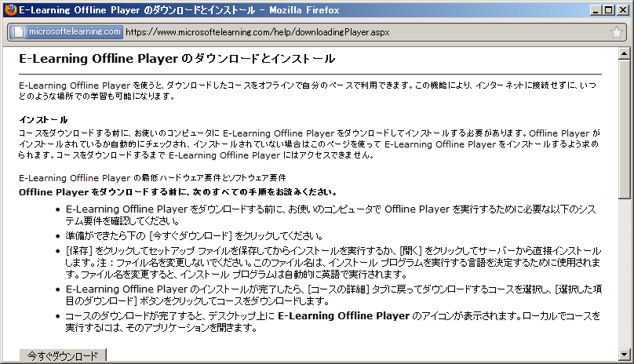
Task: Click the main page heading ダウンロードとインストール
Action: coord(177,59)
